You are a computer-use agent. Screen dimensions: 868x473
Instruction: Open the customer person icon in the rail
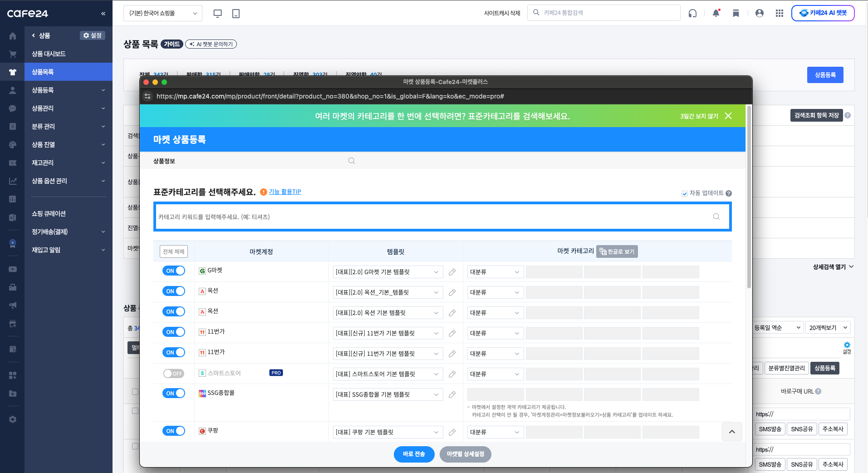(13, 90)
